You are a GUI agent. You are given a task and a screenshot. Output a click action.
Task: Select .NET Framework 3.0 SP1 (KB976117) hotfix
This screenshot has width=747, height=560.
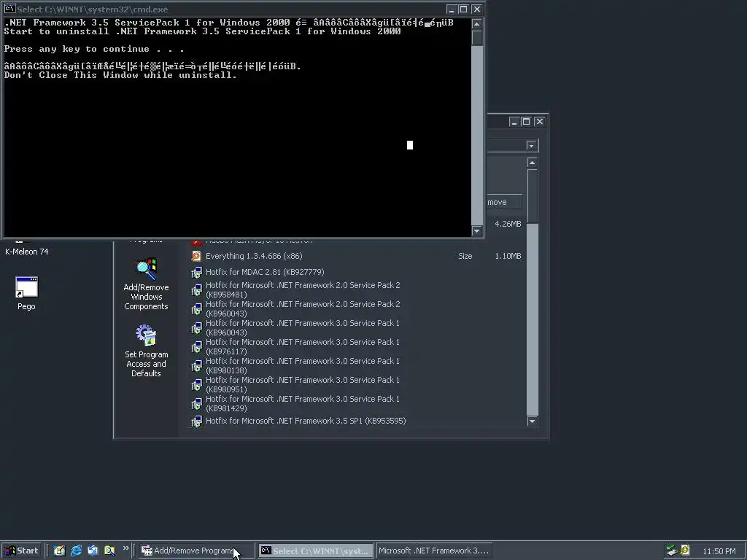[303, 347]
